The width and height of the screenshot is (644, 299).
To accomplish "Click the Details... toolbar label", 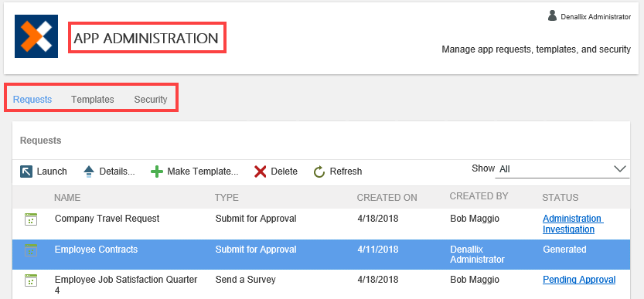I will (x=117, y=172).
